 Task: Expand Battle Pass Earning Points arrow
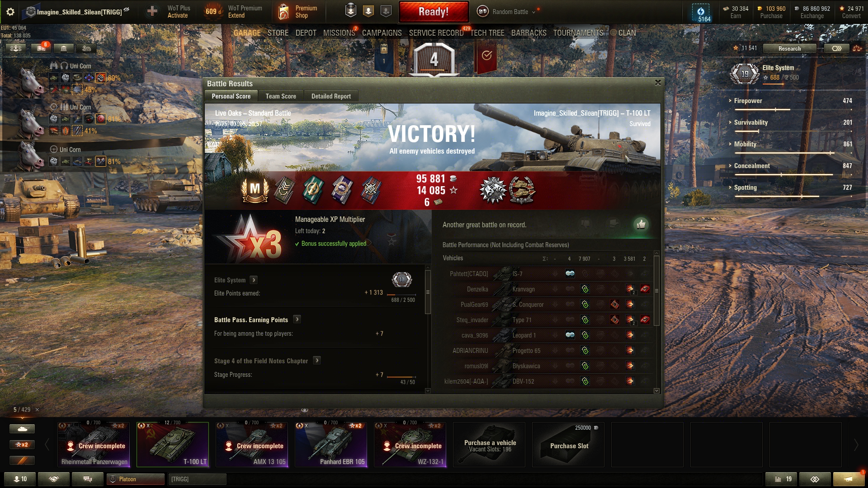pyautogui.click(x=297, y=319)
